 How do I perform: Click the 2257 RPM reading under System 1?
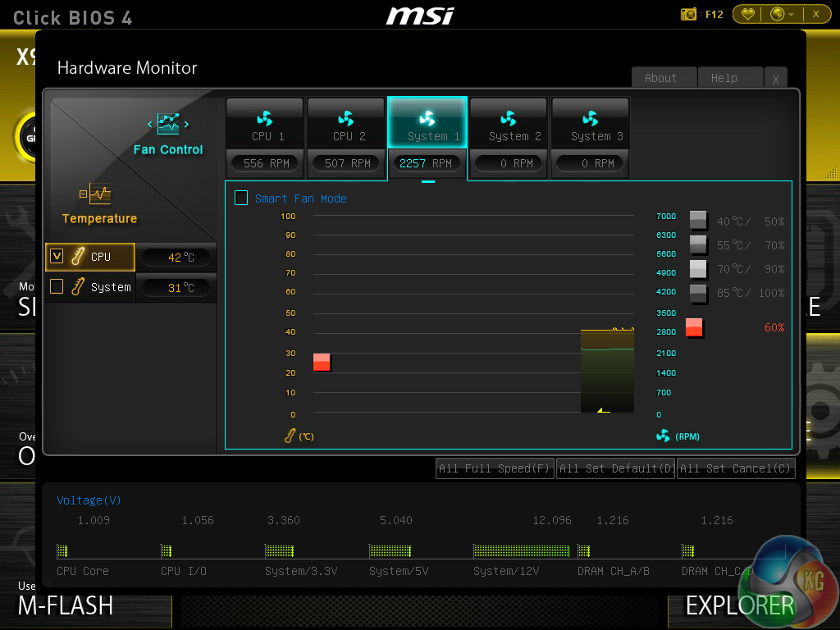click(x=426, y=163)
